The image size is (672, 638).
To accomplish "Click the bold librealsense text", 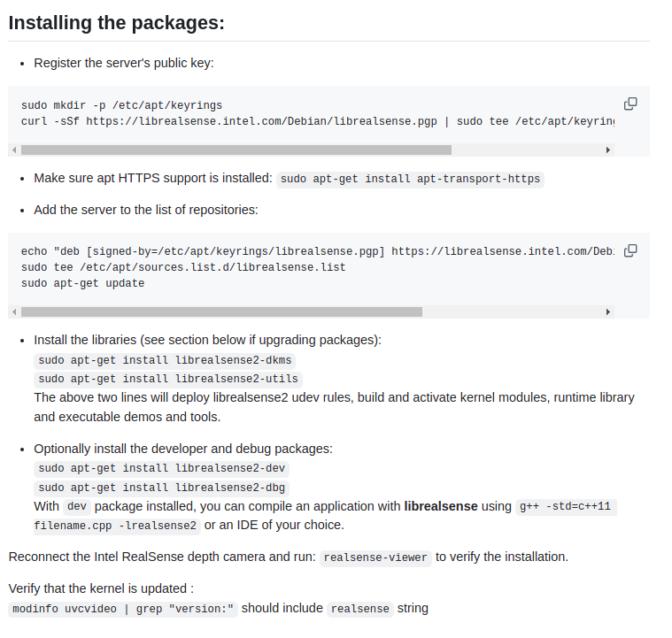I will pyautogui.click(x=440, y=507).
